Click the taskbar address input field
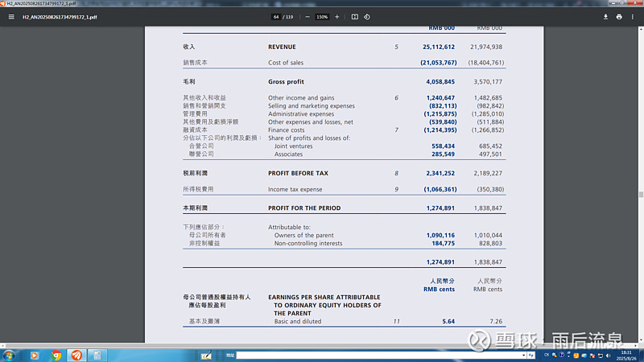 (378, 355)
